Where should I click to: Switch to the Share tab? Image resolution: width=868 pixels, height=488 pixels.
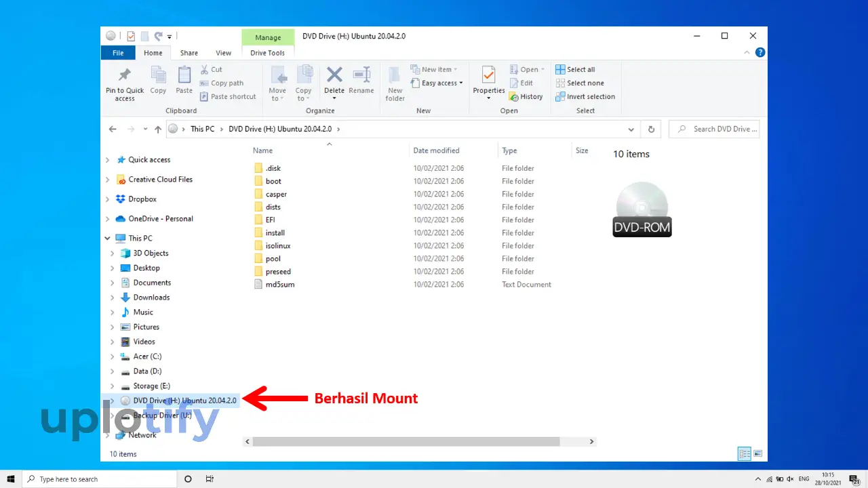coord(189,53)
